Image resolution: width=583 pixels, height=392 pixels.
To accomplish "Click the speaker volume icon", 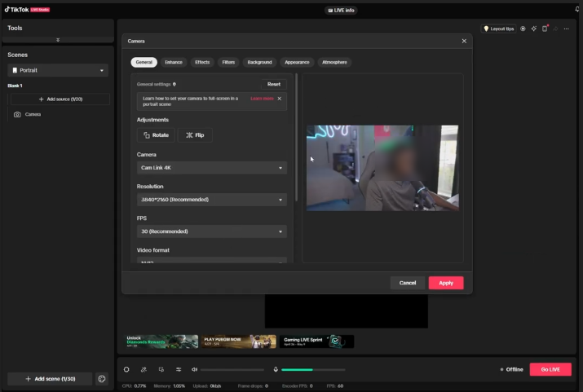I will (194, 369).
